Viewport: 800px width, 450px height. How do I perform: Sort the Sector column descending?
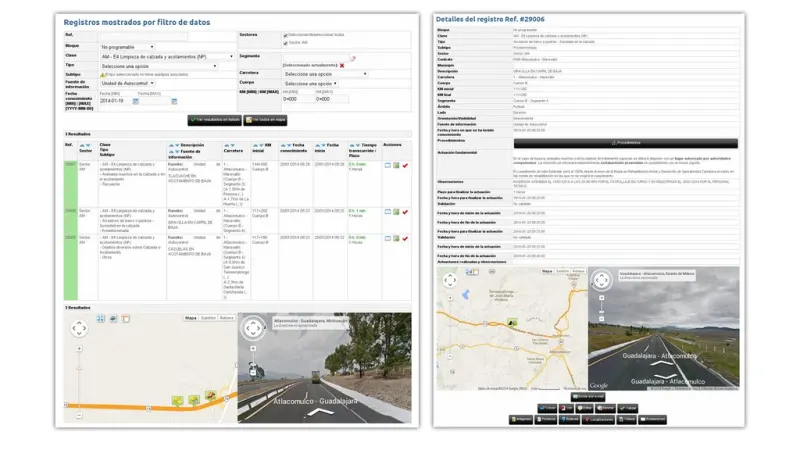(x=88, y=145)
